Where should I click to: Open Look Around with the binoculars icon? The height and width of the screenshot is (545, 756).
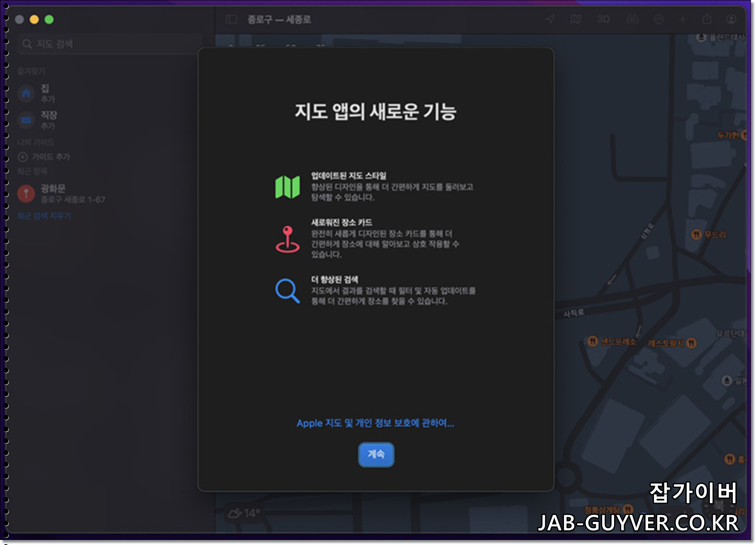(x=631, y=20)
